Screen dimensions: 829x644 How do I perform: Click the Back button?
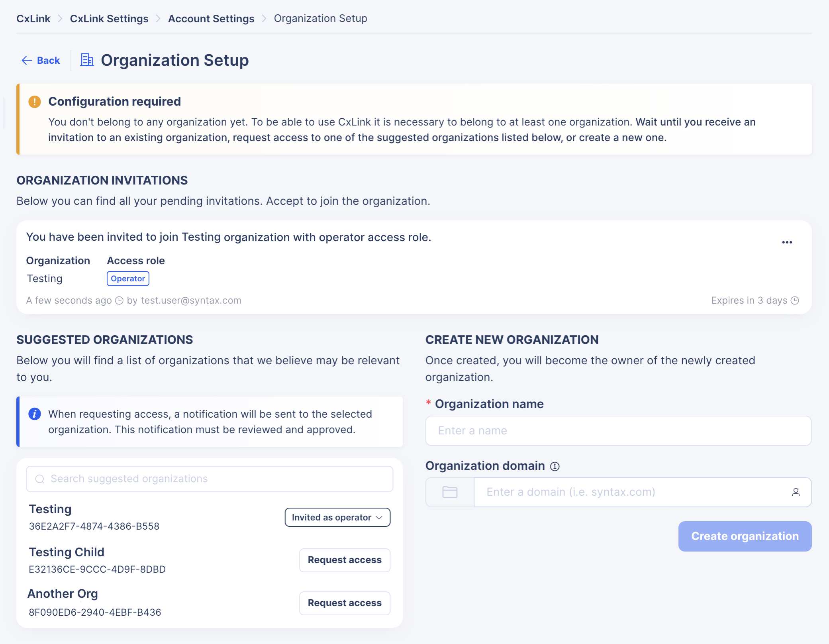pyautogui.click(x=41, y=61)
